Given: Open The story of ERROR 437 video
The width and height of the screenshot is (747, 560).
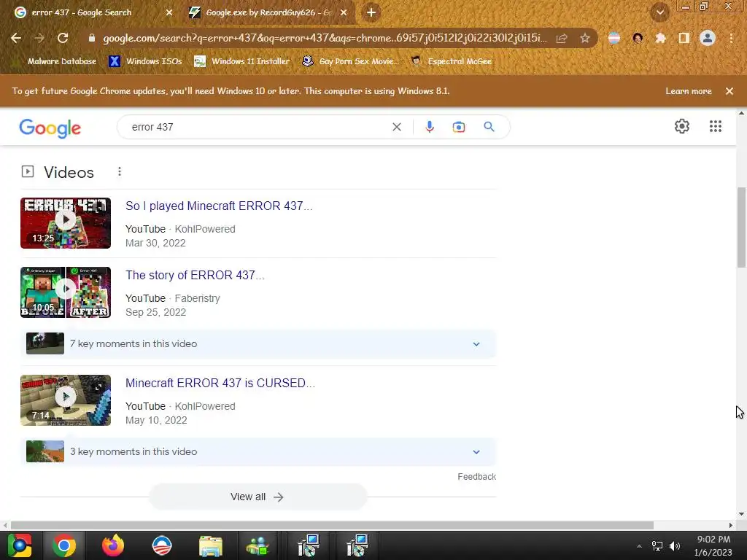Looking at the screenshot, I should pyautogui.click(x=195, y=275).
